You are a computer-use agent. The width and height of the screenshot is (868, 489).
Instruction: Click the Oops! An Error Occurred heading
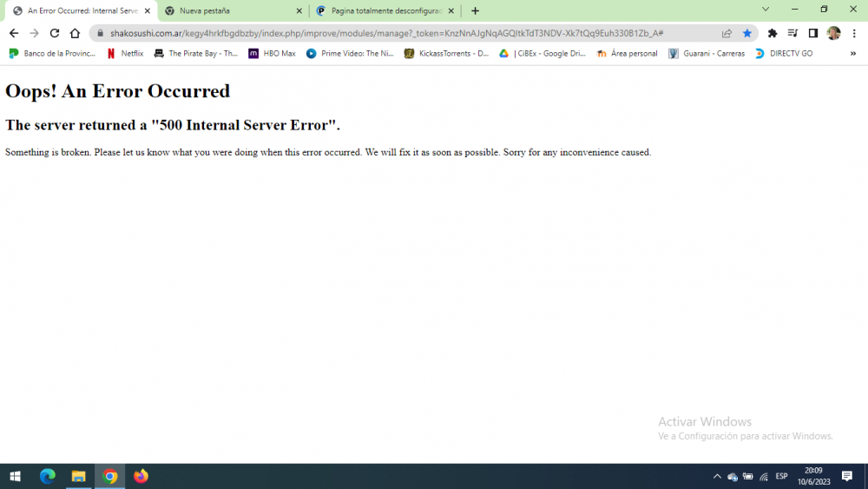point(117,91)
